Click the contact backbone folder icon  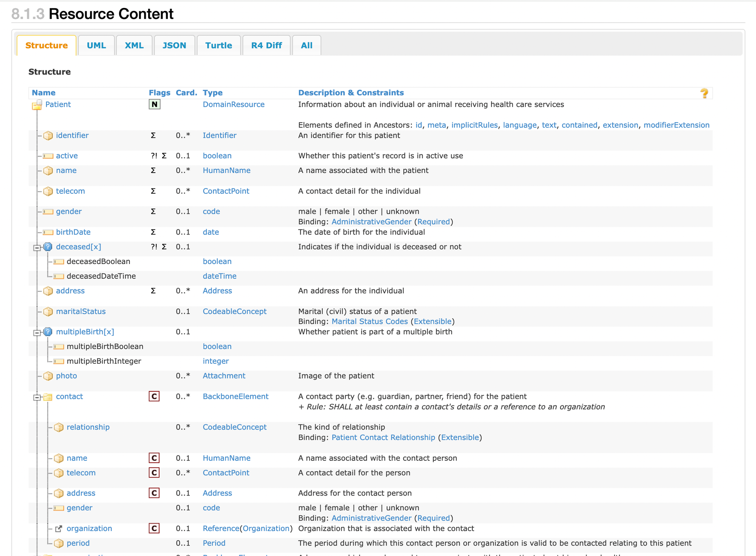tap(48, 397)
